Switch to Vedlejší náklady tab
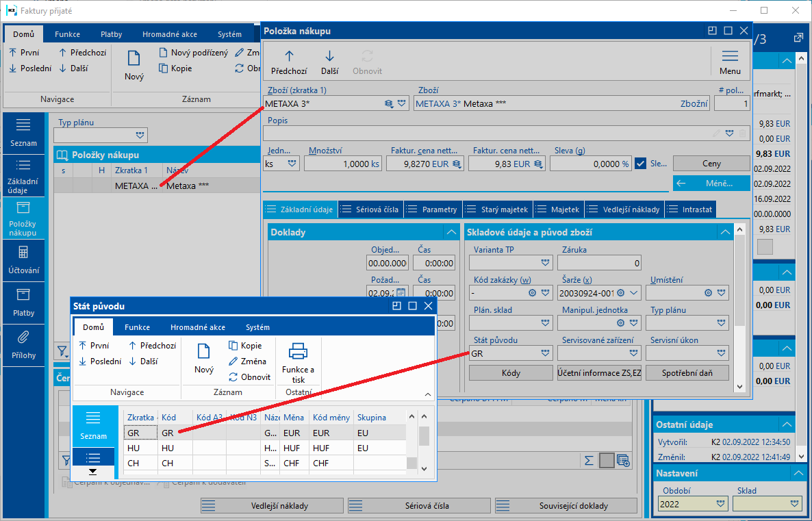 pos(624,209)
